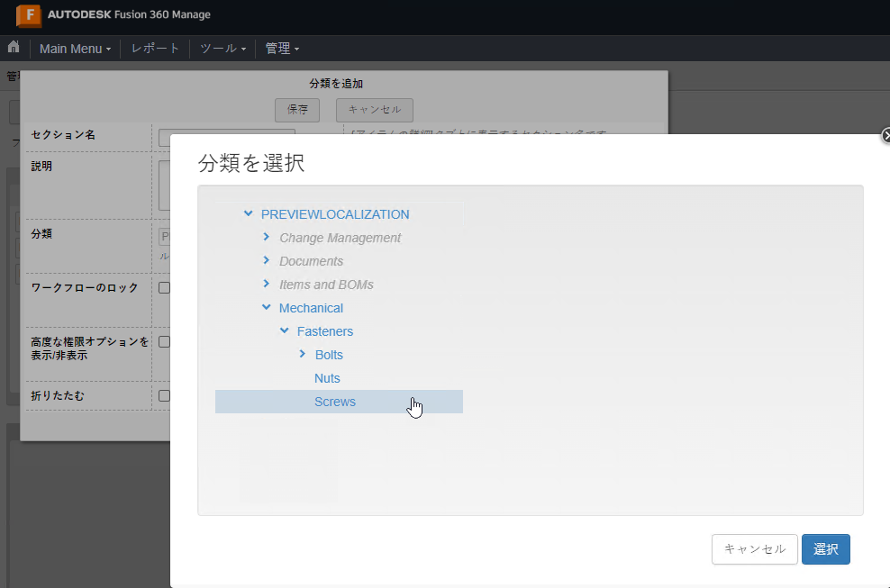Open the 管理 dropdown menu
890x588 pixels.
tap(282, 49)
